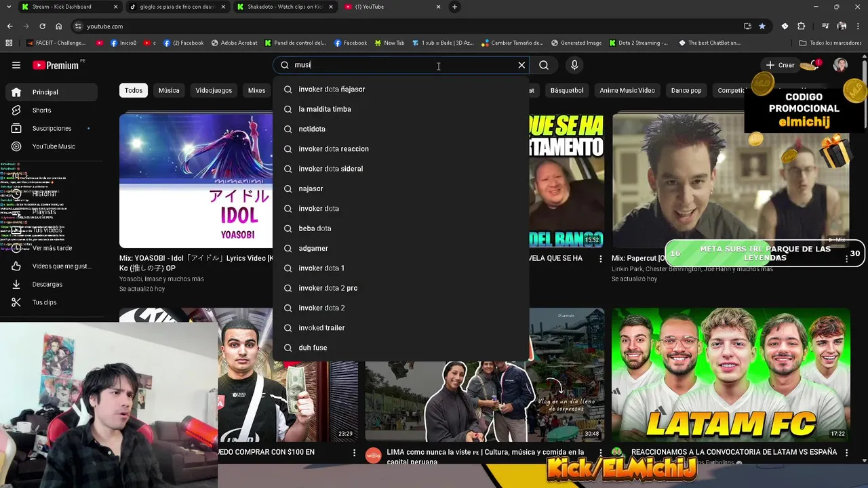Select the Mixes filter chip

pos(256,90)
